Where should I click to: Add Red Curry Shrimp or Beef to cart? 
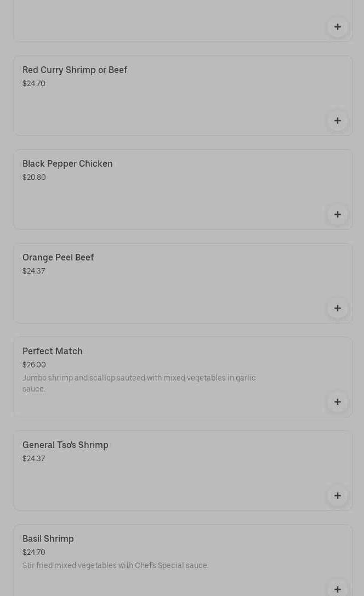337,121
